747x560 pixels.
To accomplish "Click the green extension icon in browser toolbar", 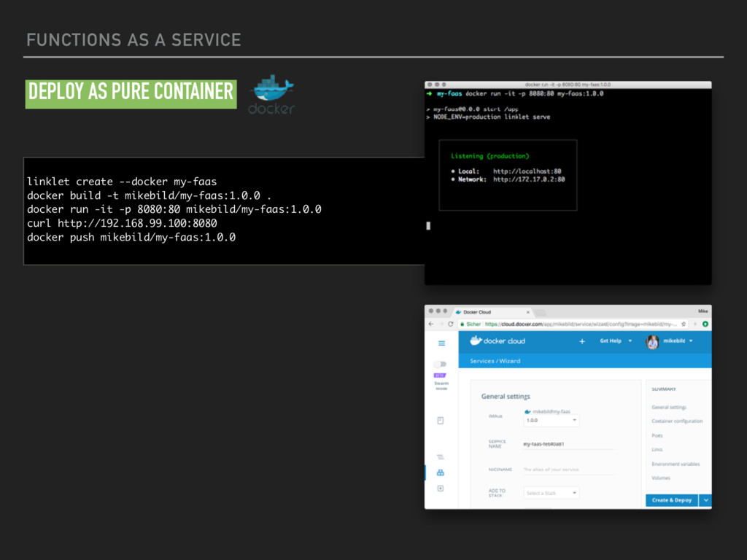I will [x=705, y=324].
